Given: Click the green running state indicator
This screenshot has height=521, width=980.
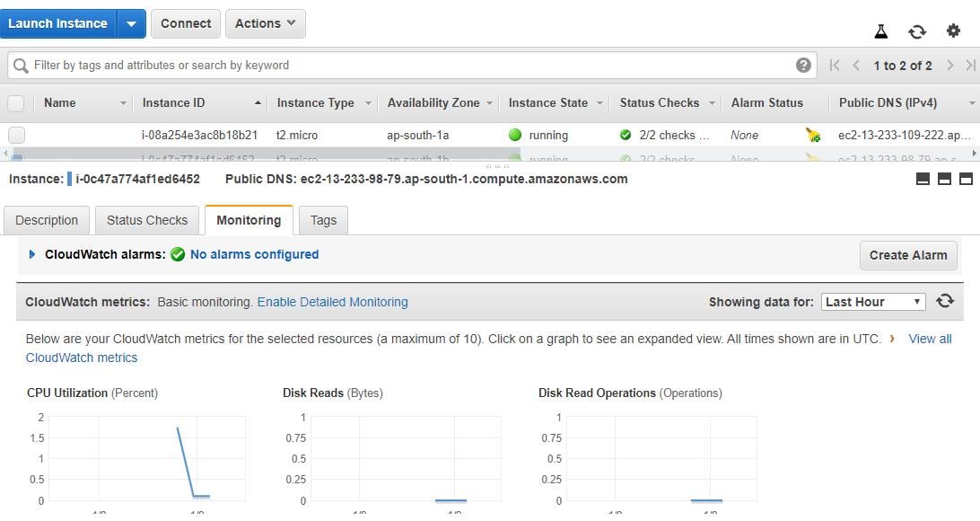Looking at the screenshot, I should click(x=515, y=135).
